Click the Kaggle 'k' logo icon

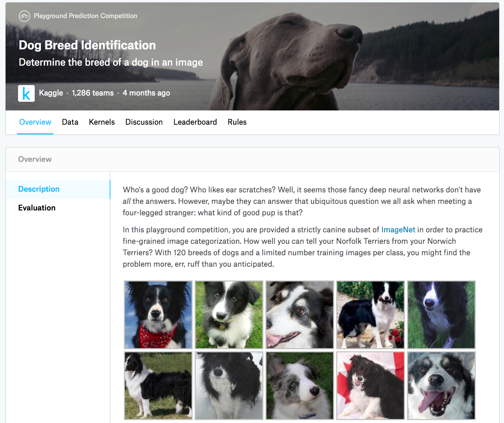[26, 93]
